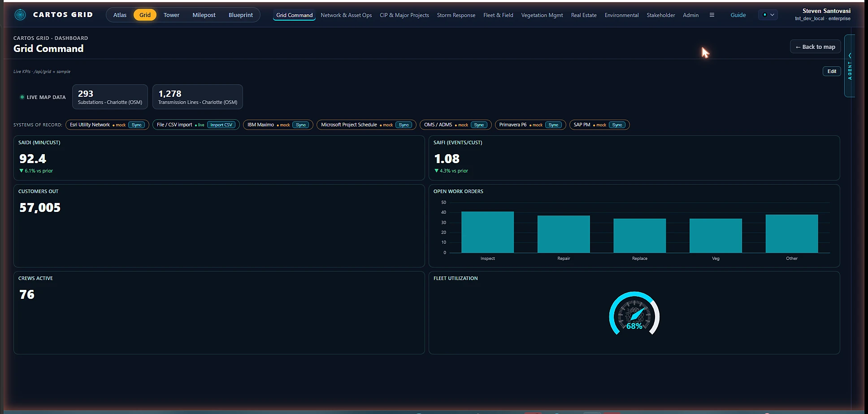Viewport: 868px width, 414px height.
Task: Open the Grid Command tab
Action: (295, 15)
